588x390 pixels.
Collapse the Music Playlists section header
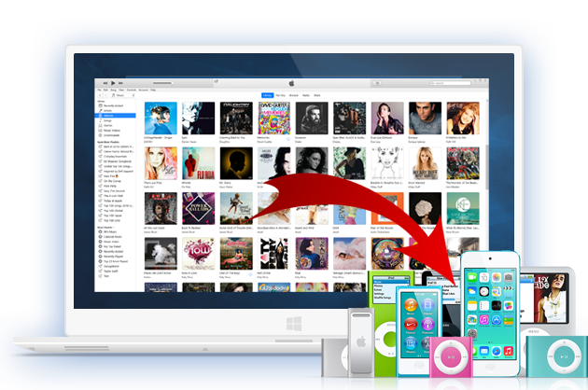[105, 228]
